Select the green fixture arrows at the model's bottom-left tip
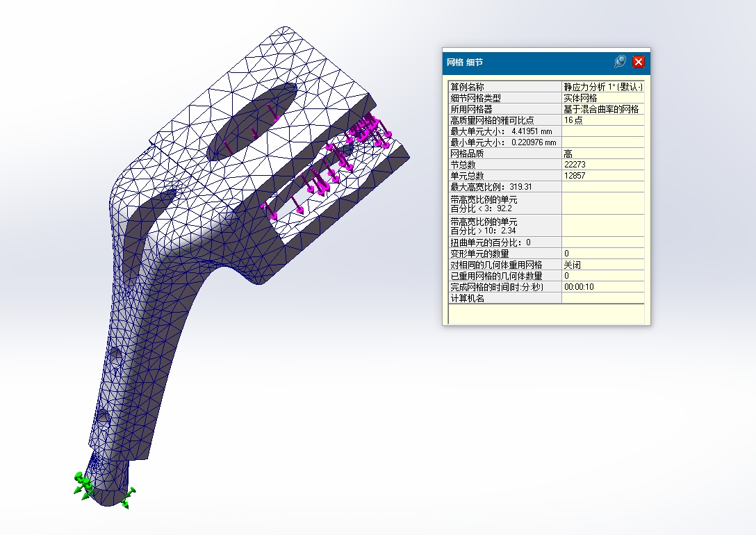756x535 pixels. (x=84, y=486)
